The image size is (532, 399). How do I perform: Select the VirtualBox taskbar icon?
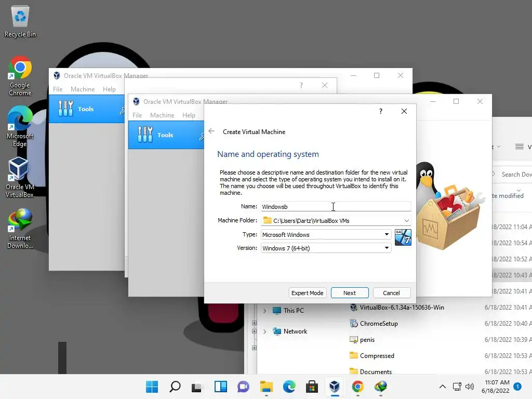pyautogui.click(x=335, y=387)
